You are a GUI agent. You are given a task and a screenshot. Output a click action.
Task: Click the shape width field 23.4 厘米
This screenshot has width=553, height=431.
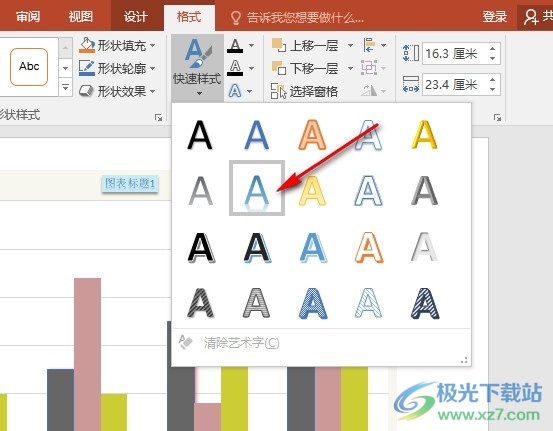[x=454, y=85]
